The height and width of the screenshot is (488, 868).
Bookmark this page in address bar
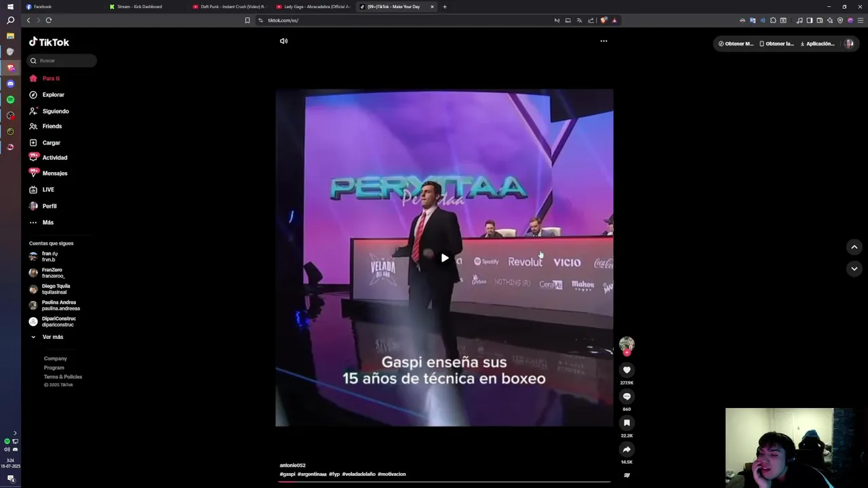(248, 20)
